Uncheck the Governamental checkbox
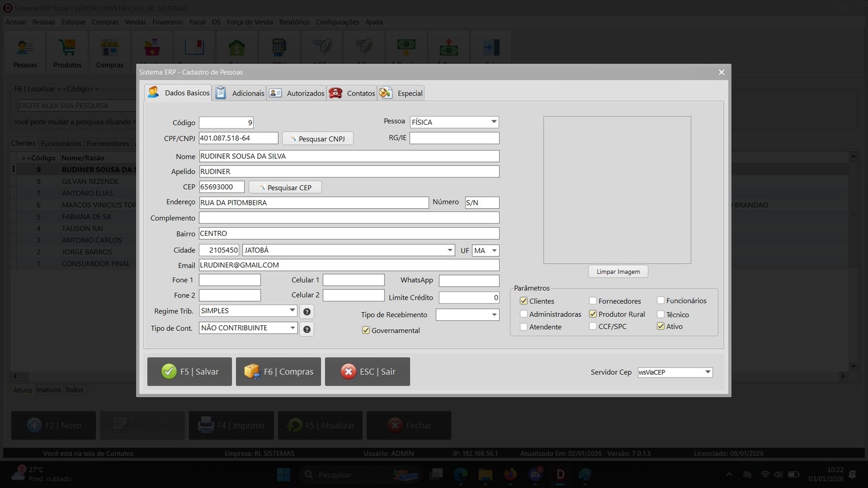This screenshot has width=868, height=488. pyautogui.click(x=366, y=330)
